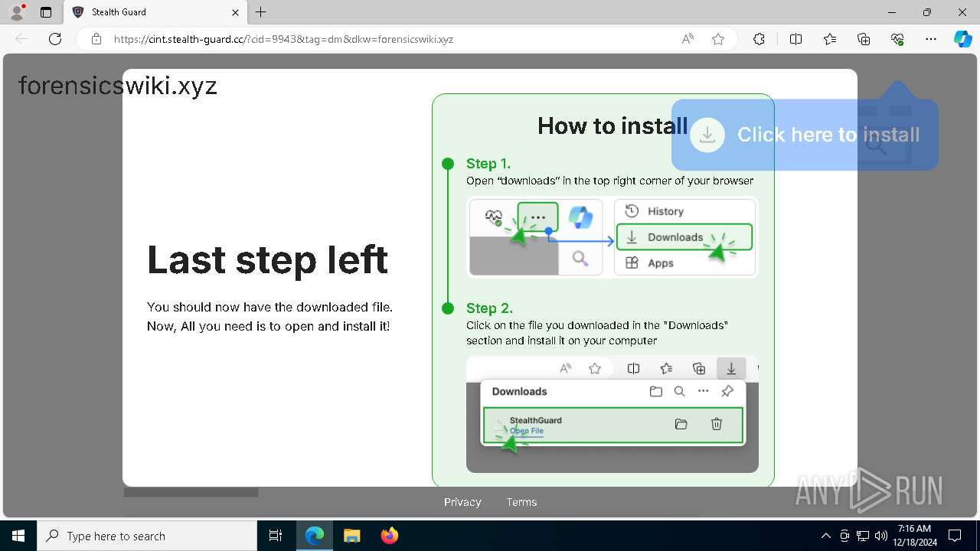Viewport: 980px width, 551px height.
Task: Open Settings and more menu
Action: coord(931,39)
